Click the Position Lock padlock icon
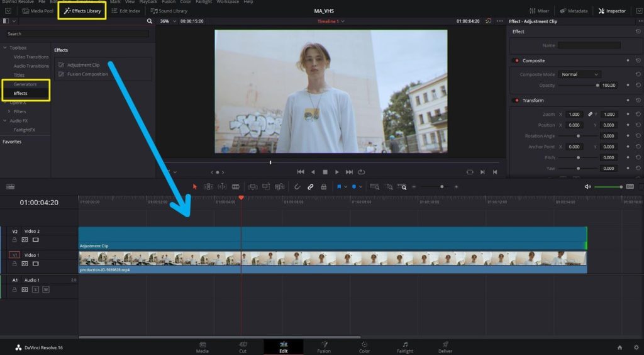 [324, 186]
